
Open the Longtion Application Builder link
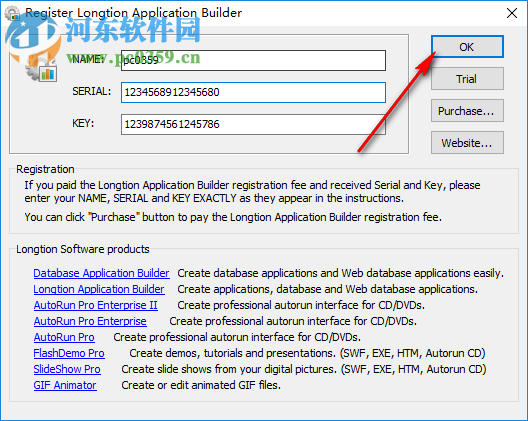pos(99,289)
